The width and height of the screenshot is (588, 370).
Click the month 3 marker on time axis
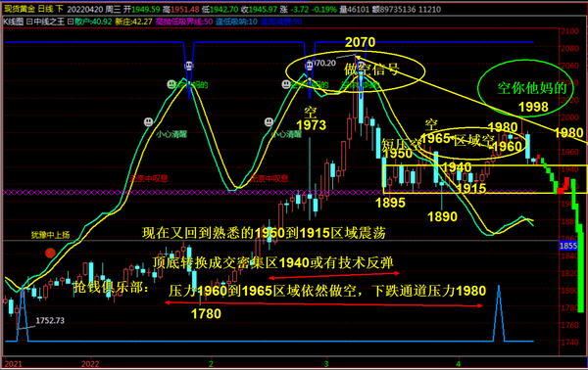(x=326, y=363)
